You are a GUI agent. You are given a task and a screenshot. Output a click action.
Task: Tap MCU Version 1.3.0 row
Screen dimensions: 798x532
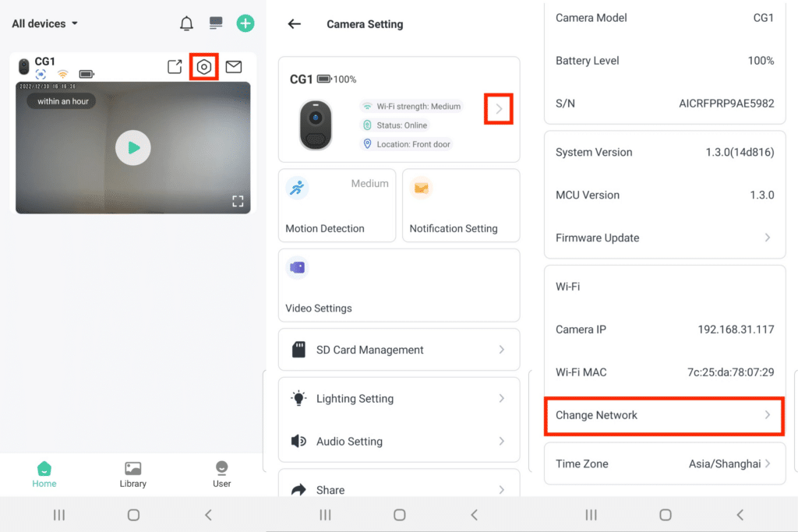pyautogui.click(x=665, y=195)
